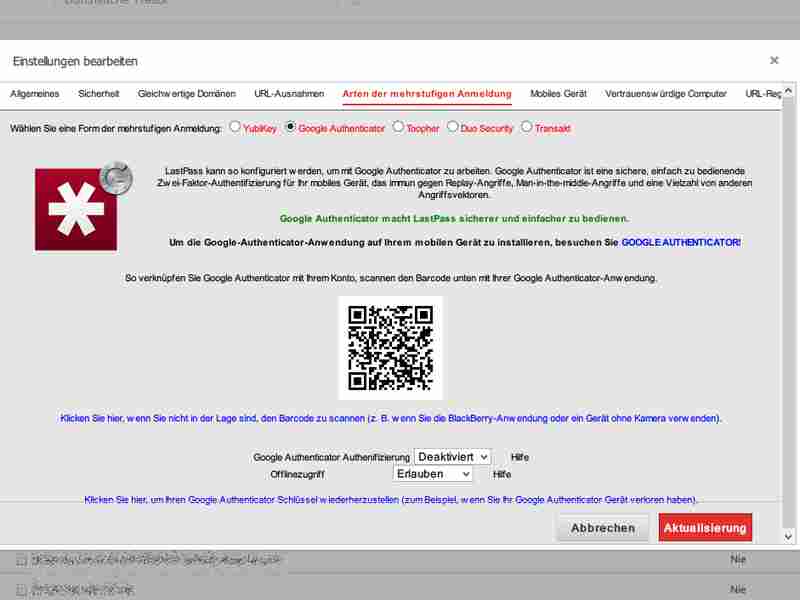Click the QR barcode image
This screenshot has height=600, width=800.
pyautogui.click(x=390, y=348)
